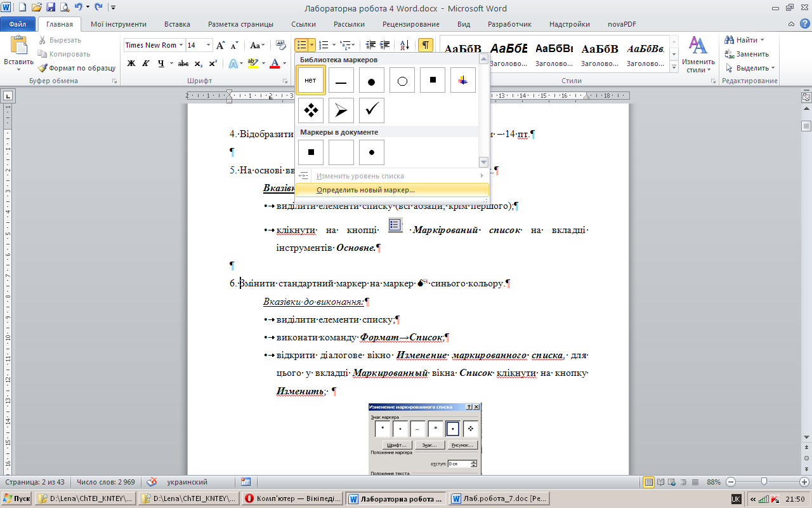Increase font size with the grow font icon
Image resolution: width=812 pixels, height=508 pixels.
(221, 45)
